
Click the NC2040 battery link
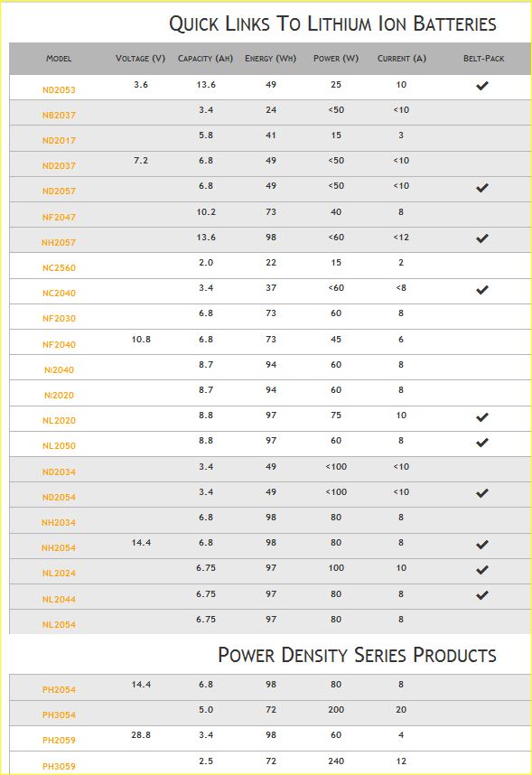tap(59, 293)
